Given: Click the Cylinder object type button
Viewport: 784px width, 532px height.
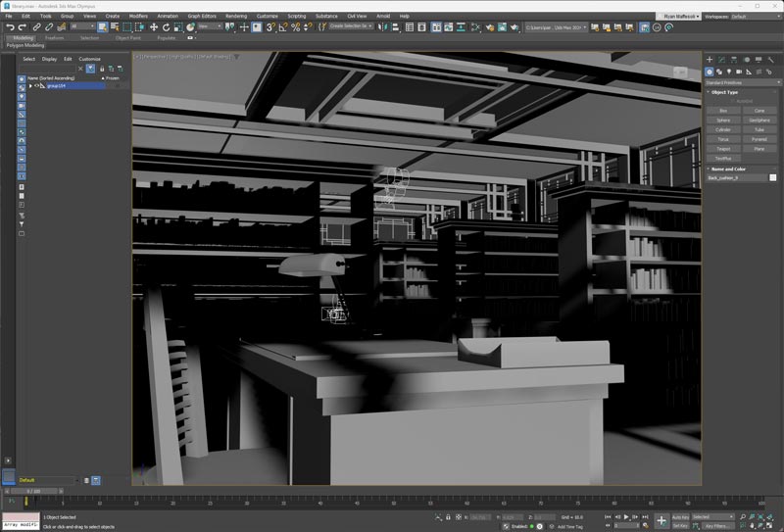Looking at the screenshot, I should coord(723,129).
